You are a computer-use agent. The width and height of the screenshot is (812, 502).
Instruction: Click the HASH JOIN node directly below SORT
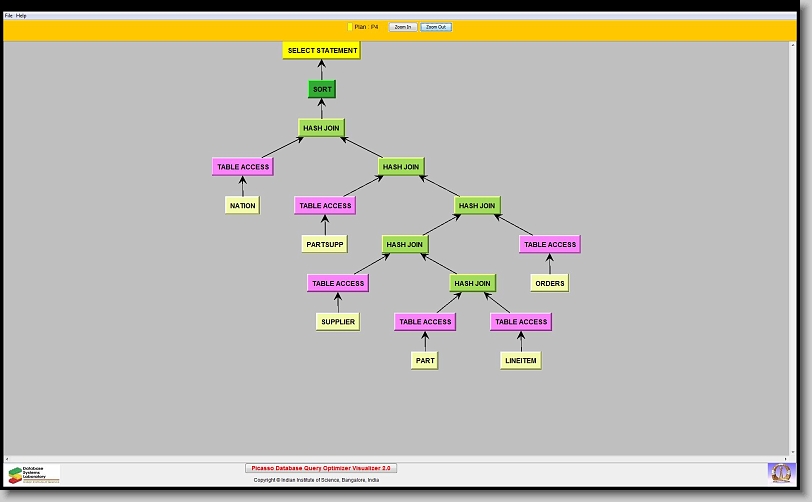click(x=322, y=128)
